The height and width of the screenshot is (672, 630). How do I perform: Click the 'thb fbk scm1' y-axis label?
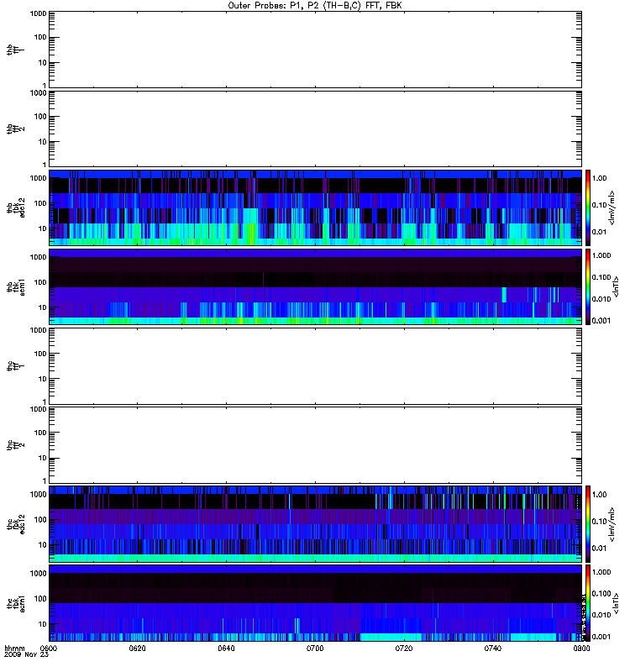[16, 286]
